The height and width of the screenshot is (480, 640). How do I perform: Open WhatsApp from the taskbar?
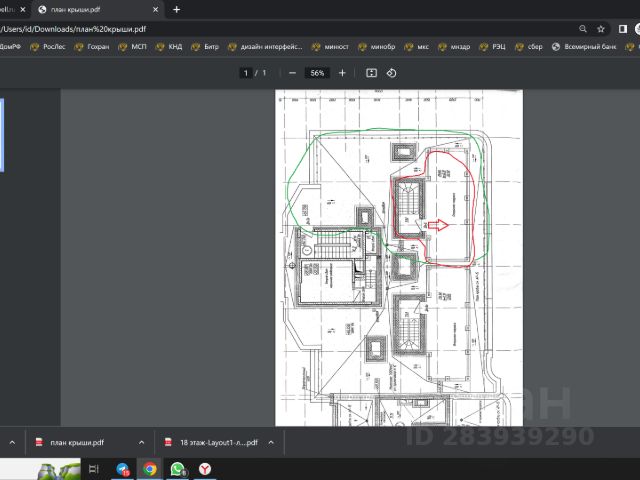[x=177, y=468]
